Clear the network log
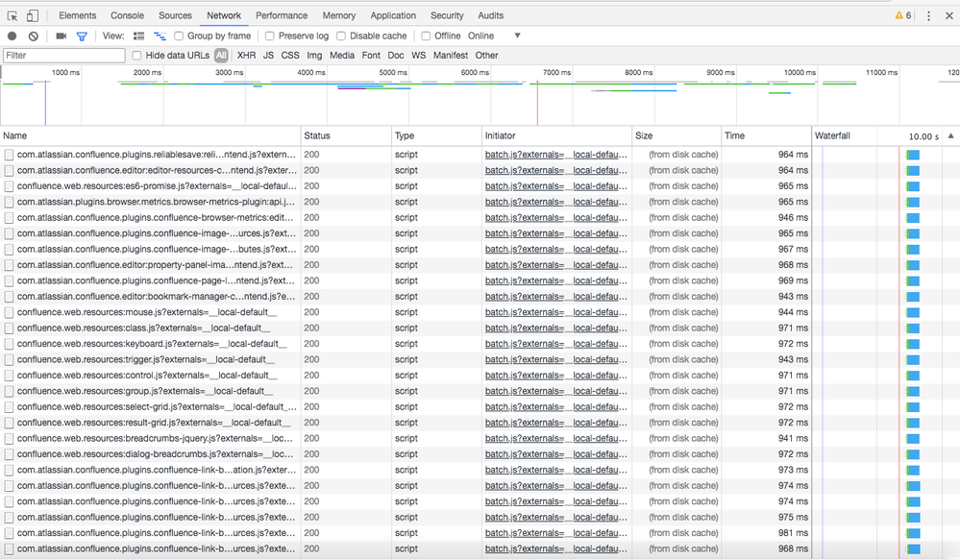960x560 pixels. click(34, 36)
